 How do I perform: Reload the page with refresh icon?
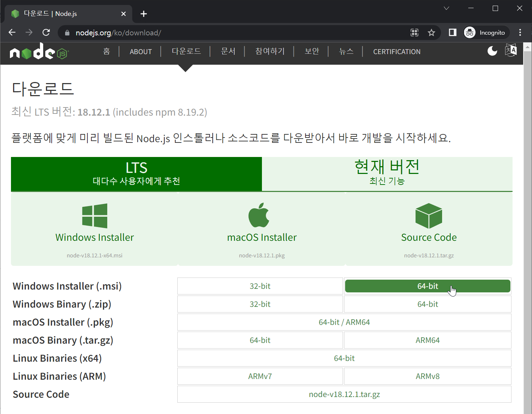click(46, 33)
